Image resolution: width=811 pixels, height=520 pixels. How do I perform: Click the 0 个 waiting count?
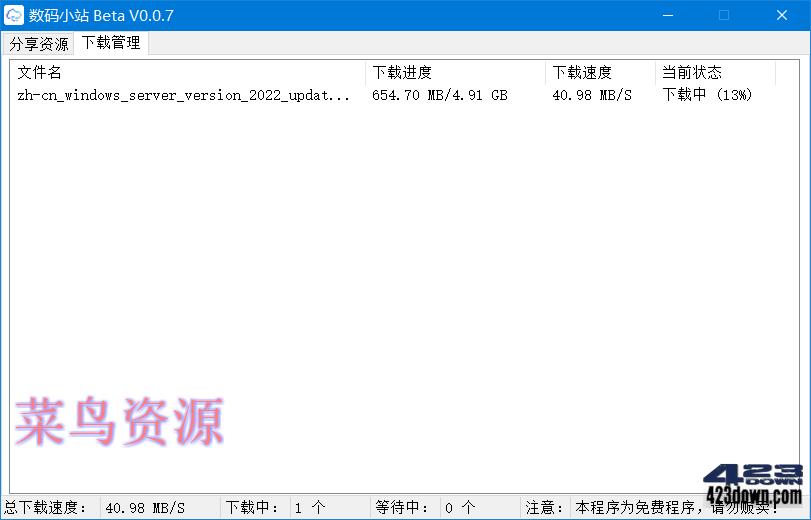[460, 508]
